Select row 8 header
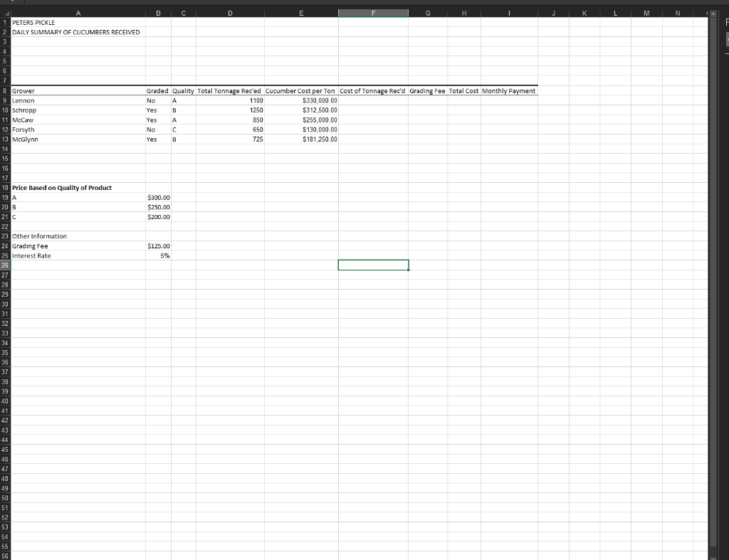 [5, 90]
